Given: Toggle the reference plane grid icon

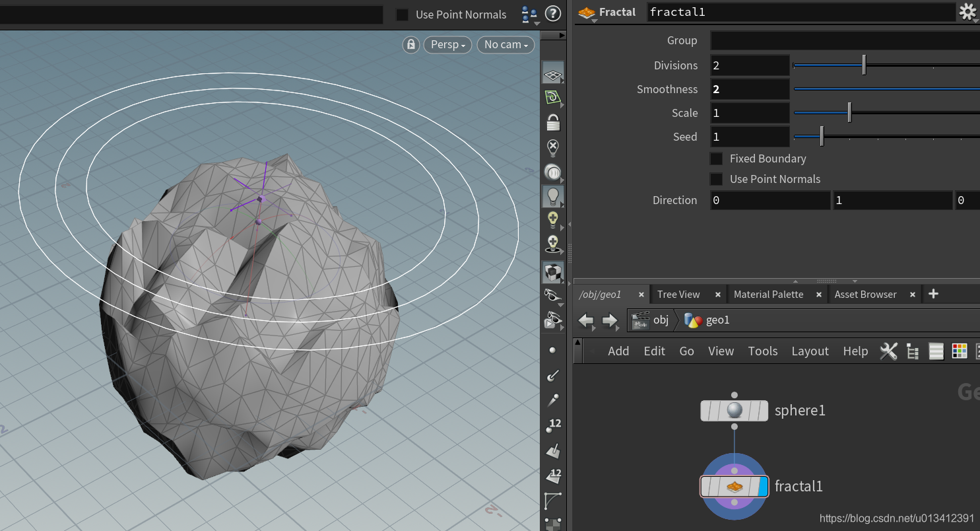Looking at the screenshot, I should click(553, 73).
